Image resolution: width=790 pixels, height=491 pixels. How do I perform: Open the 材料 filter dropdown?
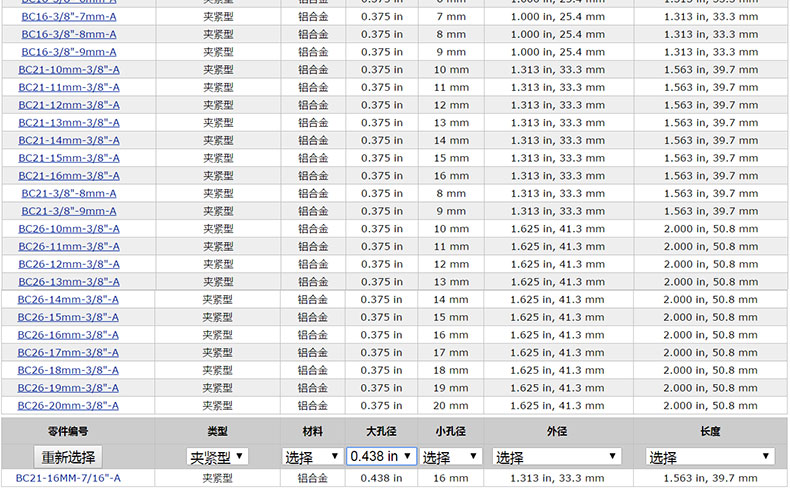pyautogui.click(x=312, y=457)
